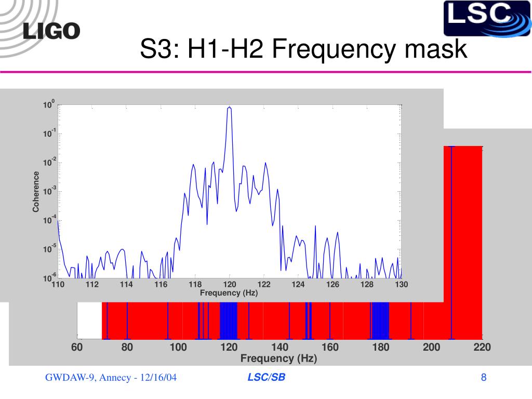Click the '120' tick label on inset plot

point(229,284)
